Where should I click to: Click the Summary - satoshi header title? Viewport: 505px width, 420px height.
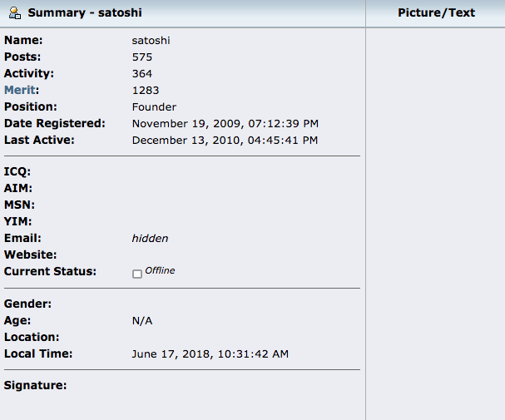pos(85,13)
